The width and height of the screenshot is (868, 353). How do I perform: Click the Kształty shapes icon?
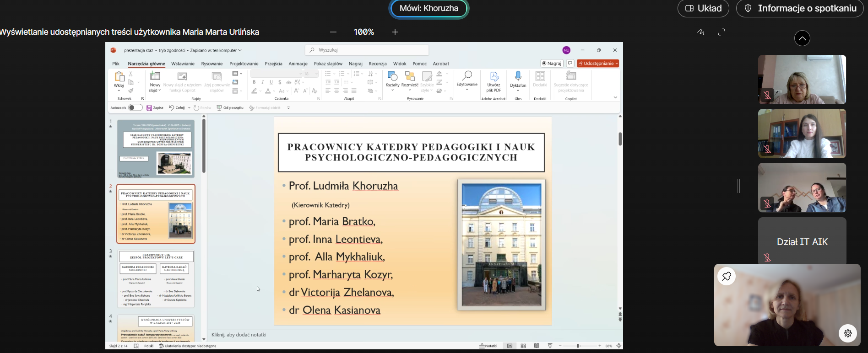click(x=392, y=76)
